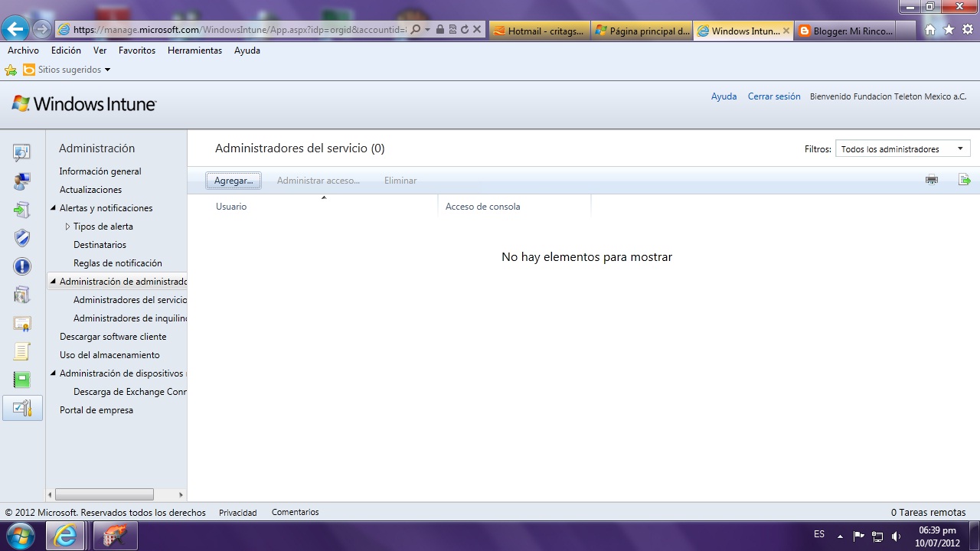The image size is (980, 551).
Task: Click the Cerrar sesión link
Action: point(774,96)
